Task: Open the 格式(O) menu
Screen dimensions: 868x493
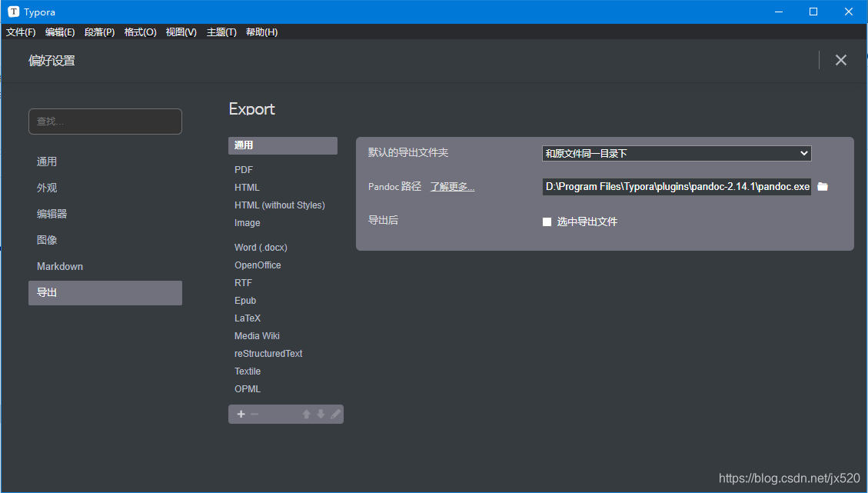Action: (x=140, y=32)
